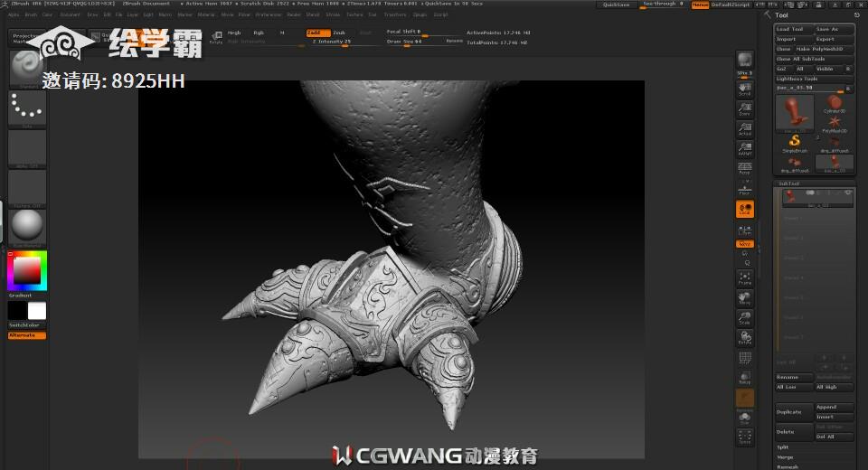
Task: Enable the M material mode button
Action: (x=282, y=33)
